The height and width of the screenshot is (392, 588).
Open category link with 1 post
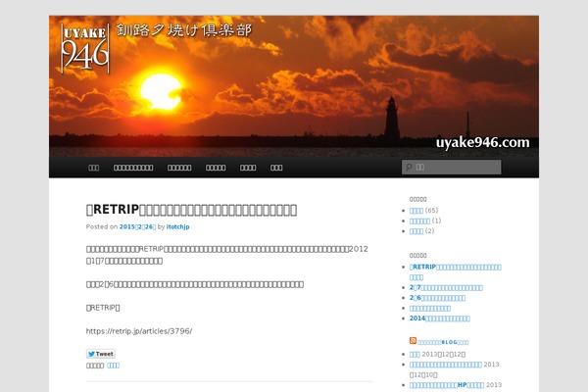(x=419, y=220)
